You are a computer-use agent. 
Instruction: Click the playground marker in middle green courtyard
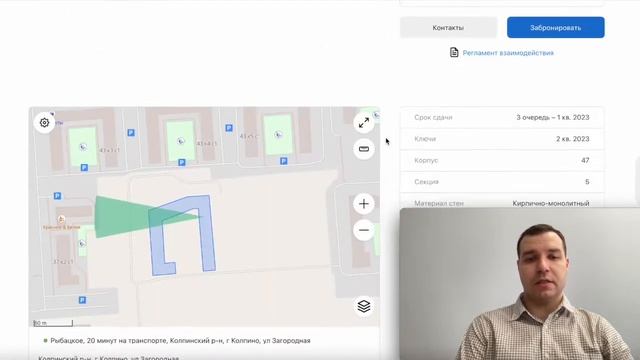(181, 141)
